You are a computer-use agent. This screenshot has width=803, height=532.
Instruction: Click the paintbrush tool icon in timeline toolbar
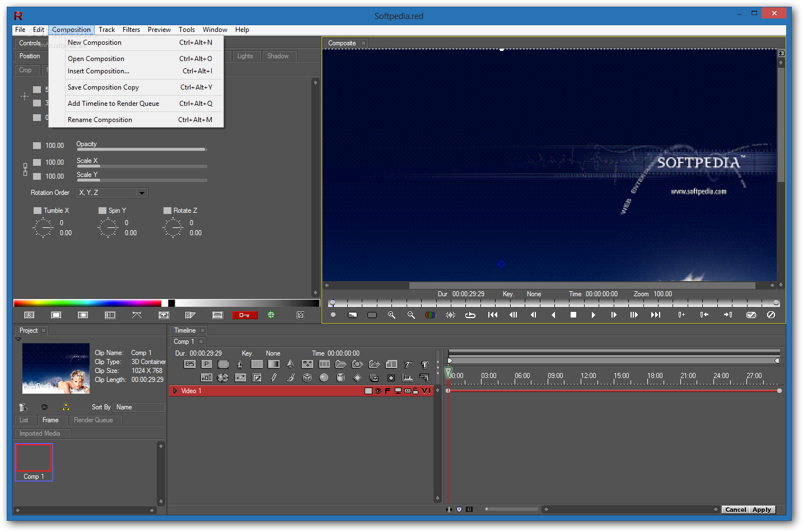(x=291, y=378)
